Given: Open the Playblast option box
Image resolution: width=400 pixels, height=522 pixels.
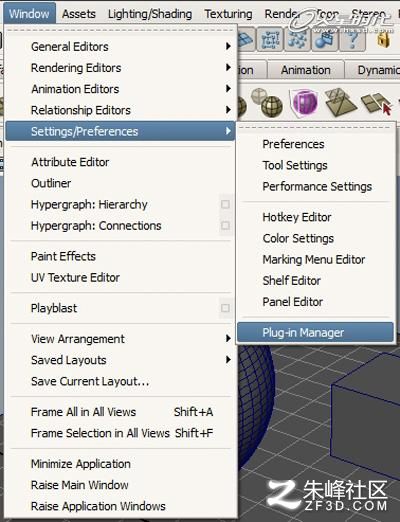Looking at the screenshot, I should (225, 308).
